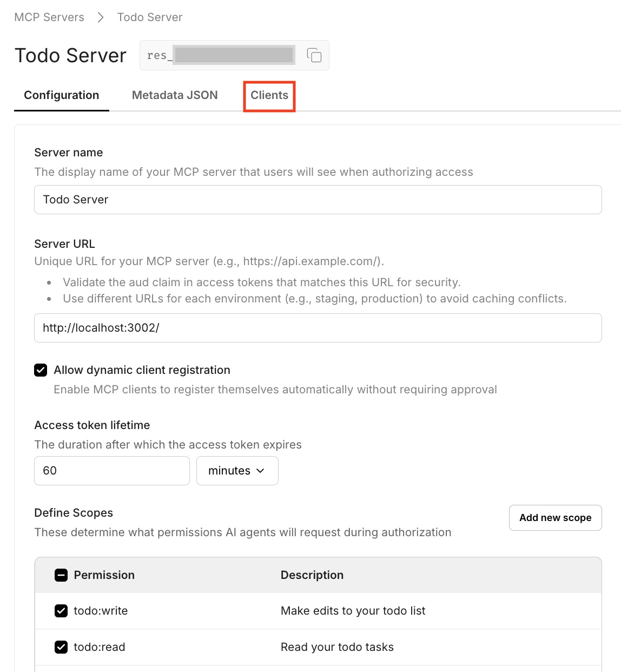Navigate back via MCP Servers breadcrumb
621x672 pixels.
click(49, 17)
